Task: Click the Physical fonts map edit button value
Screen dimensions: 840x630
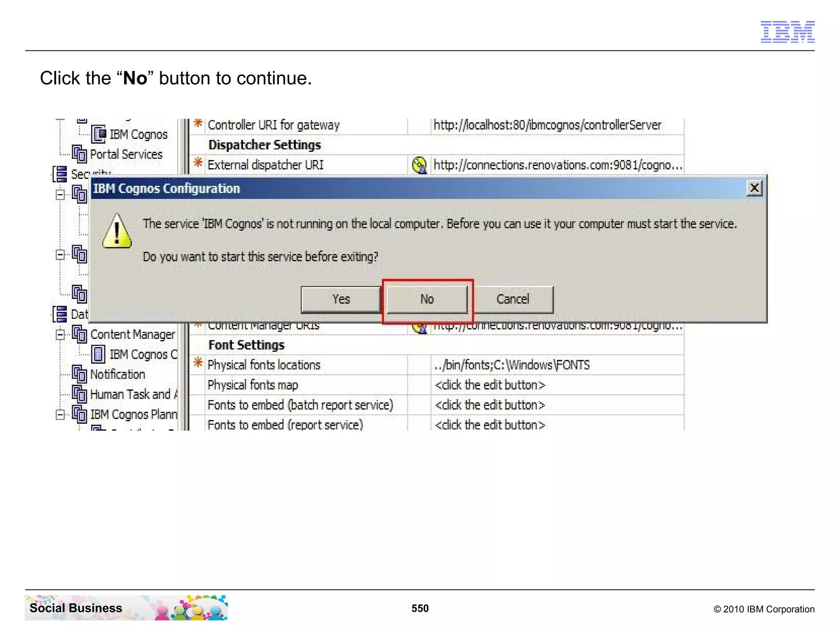Action: point(490,385)
